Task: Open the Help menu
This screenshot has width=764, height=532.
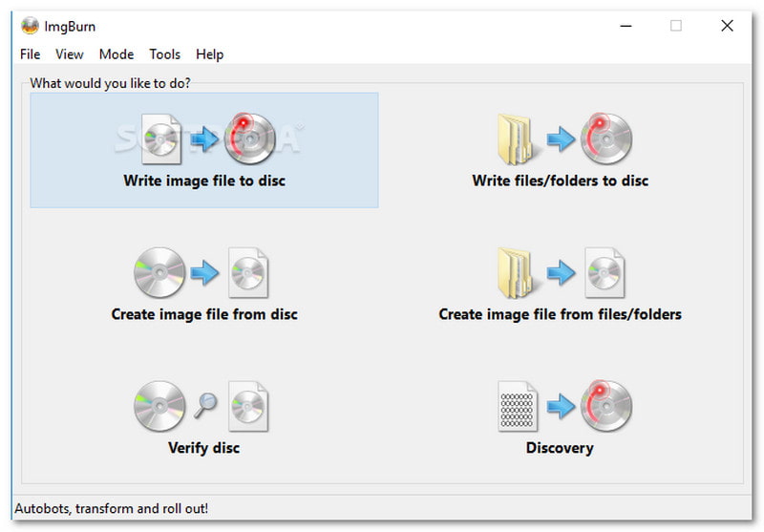Action: pyautogui.click(x=209, y=54)
